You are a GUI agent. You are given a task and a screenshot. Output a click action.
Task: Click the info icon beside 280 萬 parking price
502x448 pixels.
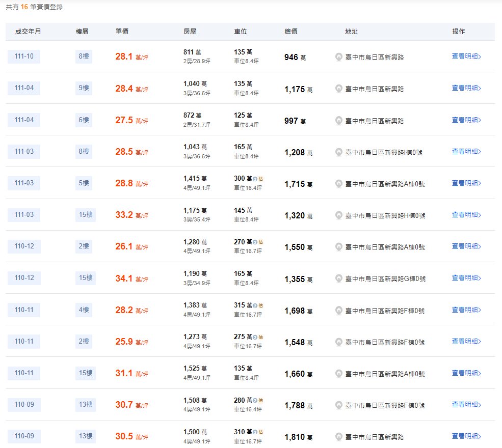pos(255,400)
